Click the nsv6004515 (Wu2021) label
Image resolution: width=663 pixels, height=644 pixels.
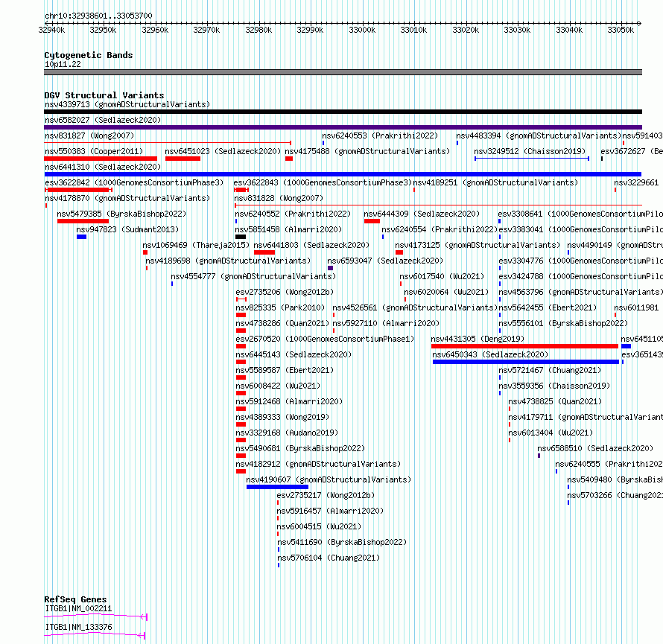click(319, 526)
